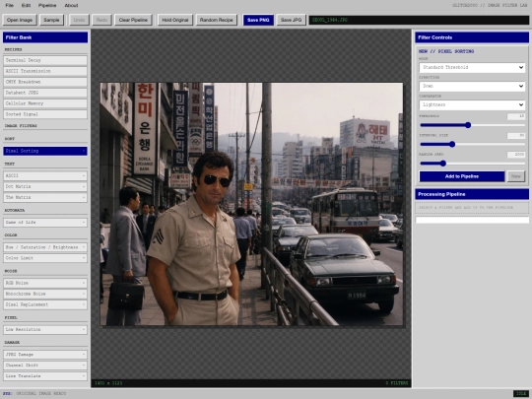
Task: Open the Pipeline menu
Action: (x=47, y=6)
